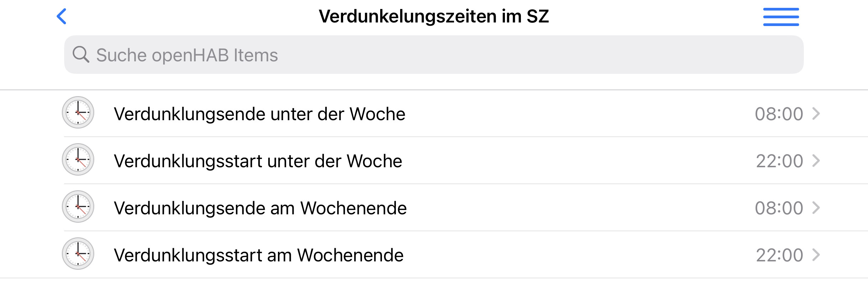Expand chevron next to Verdunklungsende unter der Woche
This screenshot has width=868, height=286.
pos(816,114)
